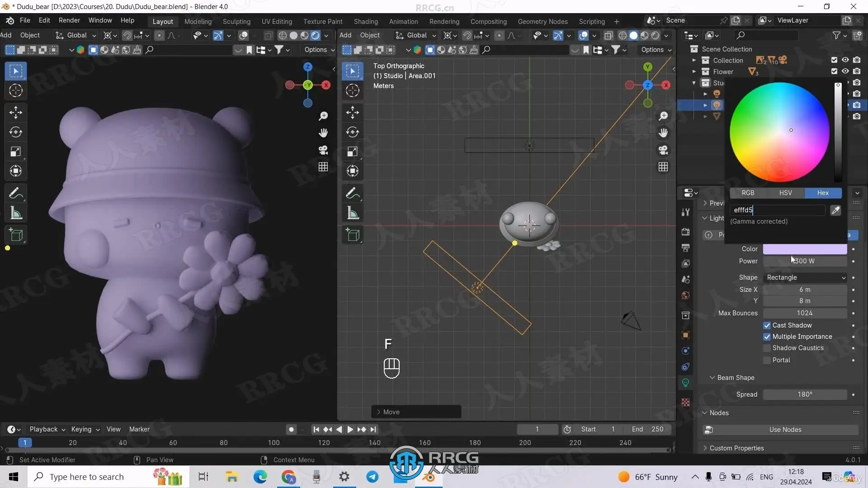Click the pan hand icon in left viewport
The height and width of the screenshot is (488, 868).
[x=323, y=133]
